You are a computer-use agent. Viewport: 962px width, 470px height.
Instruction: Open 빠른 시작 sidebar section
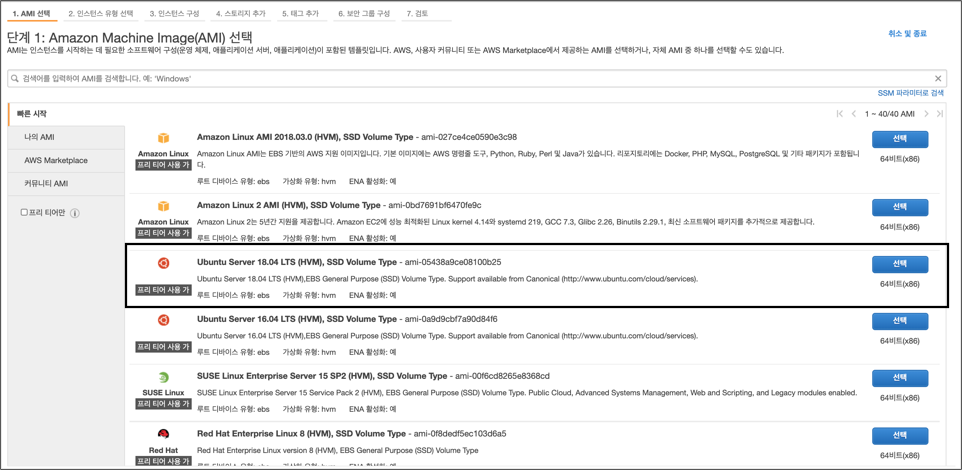tap(66, 114)
